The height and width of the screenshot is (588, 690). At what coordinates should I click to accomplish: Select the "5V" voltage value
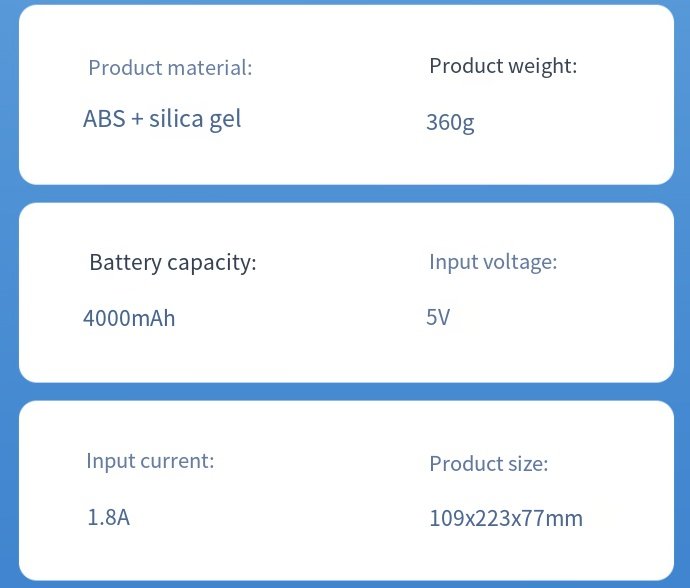point(438,318)
